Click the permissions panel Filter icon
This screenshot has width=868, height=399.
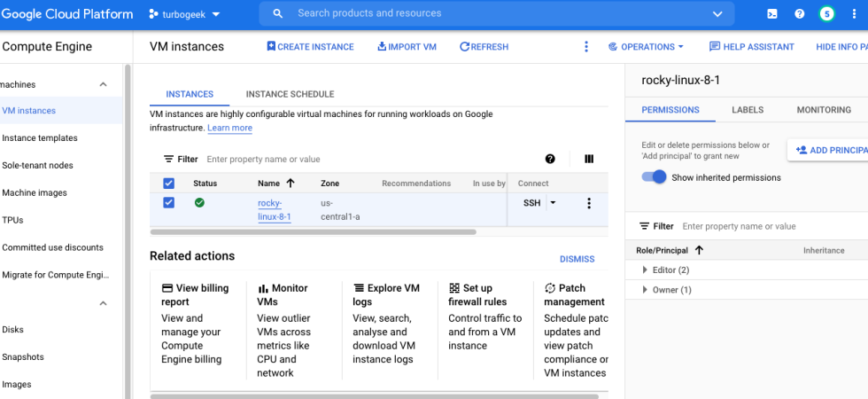645,226
